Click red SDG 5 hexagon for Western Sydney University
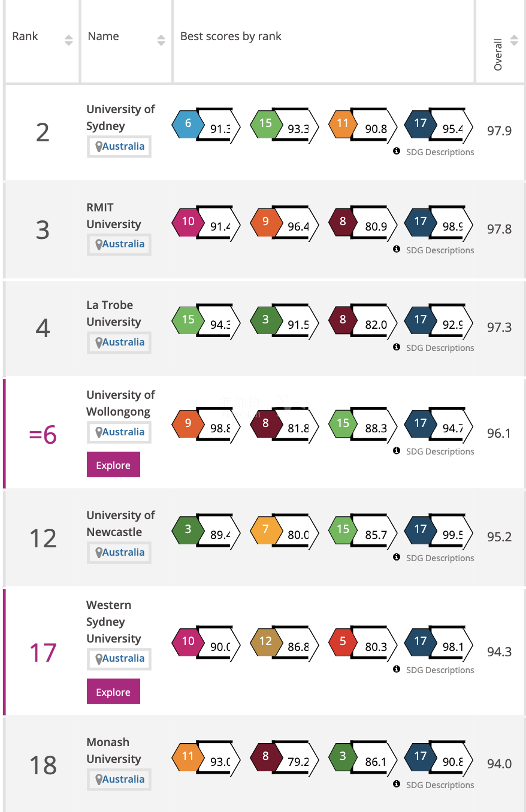The width and height of the screenshot is (526, 812). 343,641
